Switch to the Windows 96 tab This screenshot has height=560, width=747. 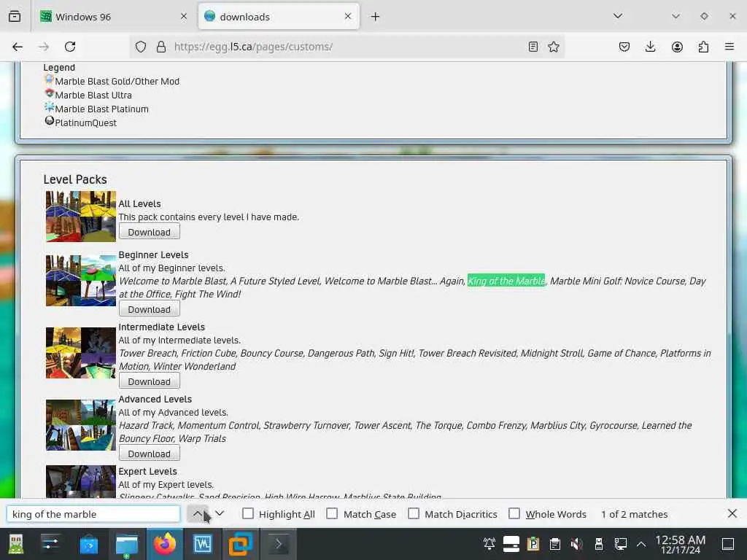pyautogui.click(x=113, y=17)
